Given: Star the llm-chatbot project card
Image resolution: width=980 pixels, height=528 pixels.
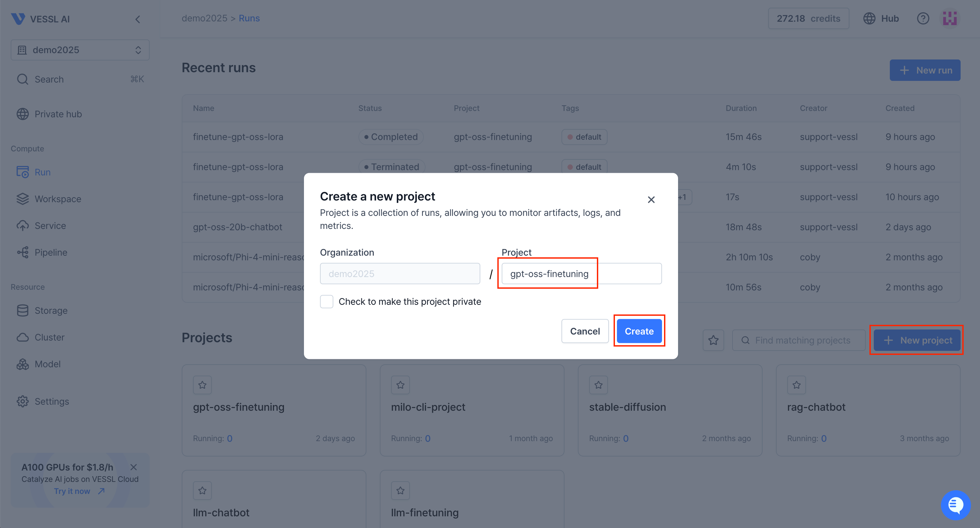Looking at the screenshot, I should (x=202, y=490).
